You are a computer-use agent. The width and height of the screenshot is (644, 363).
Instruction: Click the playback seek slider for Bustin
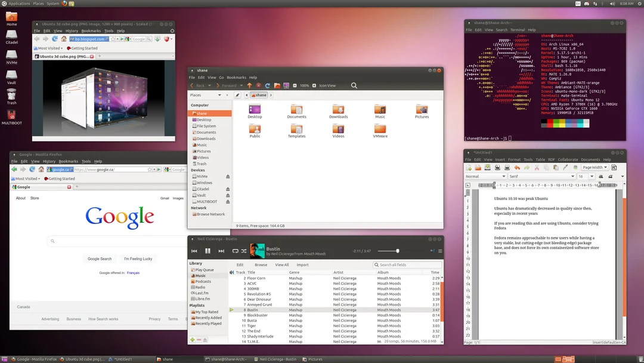398,251
